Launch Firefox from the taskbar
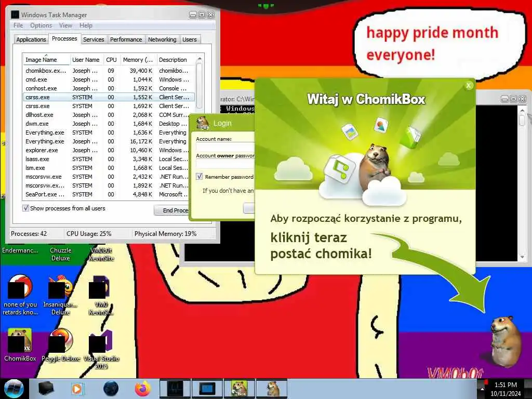This screenshot has height=399, width=532. [143, 389]
